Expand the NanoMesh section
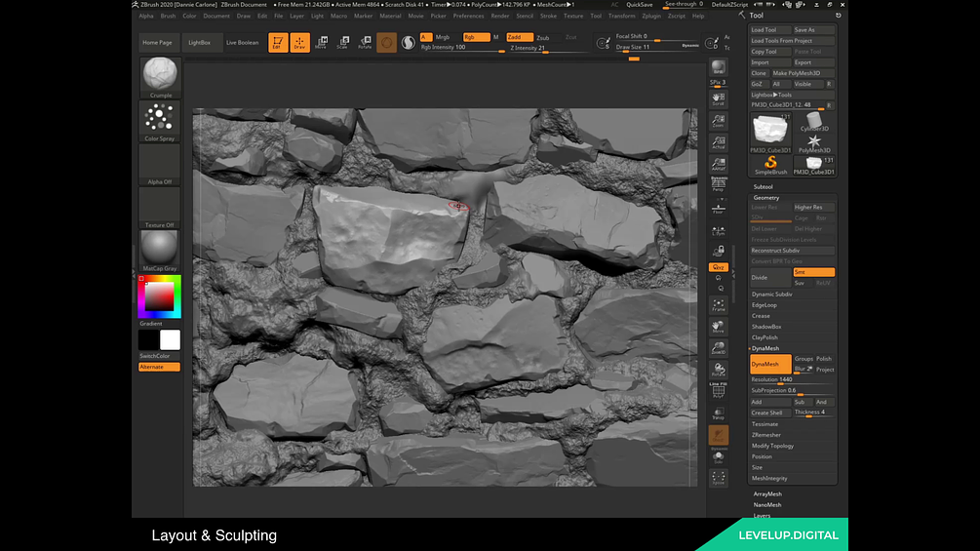980x551 pixels. 766,505
